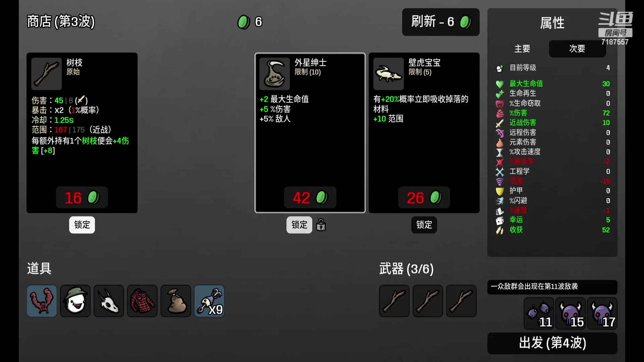This screenshot has height=362, width=644.
Task: Buy 外星绅士 for 42 materials
Action: (310, 197)
